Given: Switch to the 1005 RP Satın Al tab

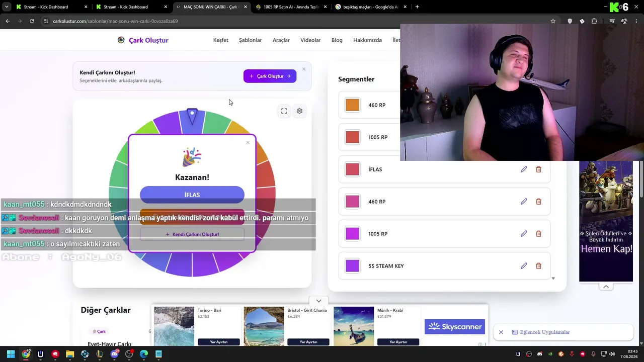Looking at the screenshot, I should click(x=291, y=7).
